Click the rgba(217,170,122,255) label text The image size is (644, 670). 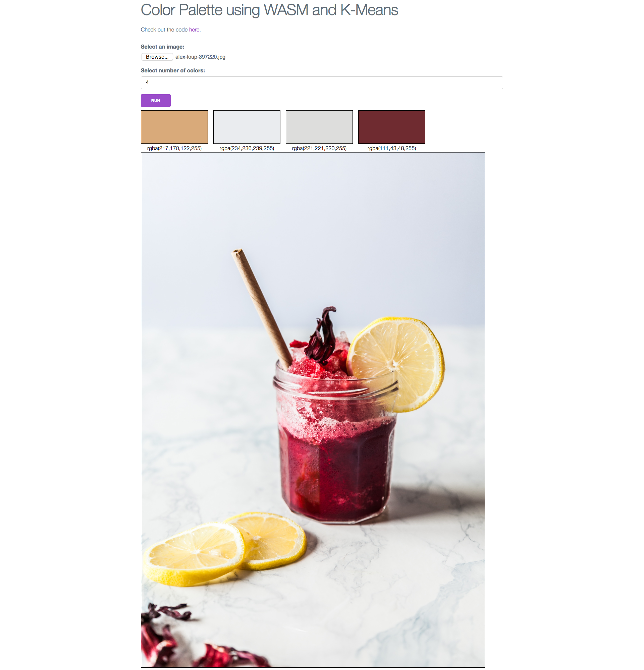tap(174, 148)
